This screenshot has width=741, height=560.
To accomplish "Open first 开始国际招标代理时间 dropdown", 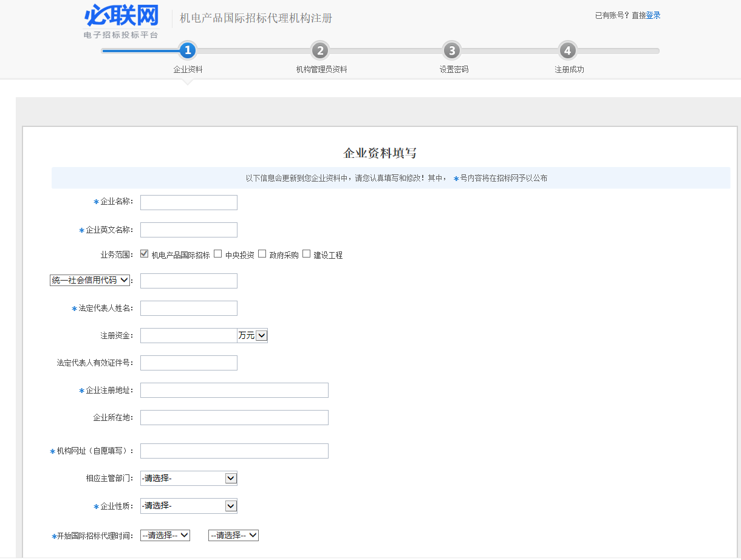I will pos(165,535).
